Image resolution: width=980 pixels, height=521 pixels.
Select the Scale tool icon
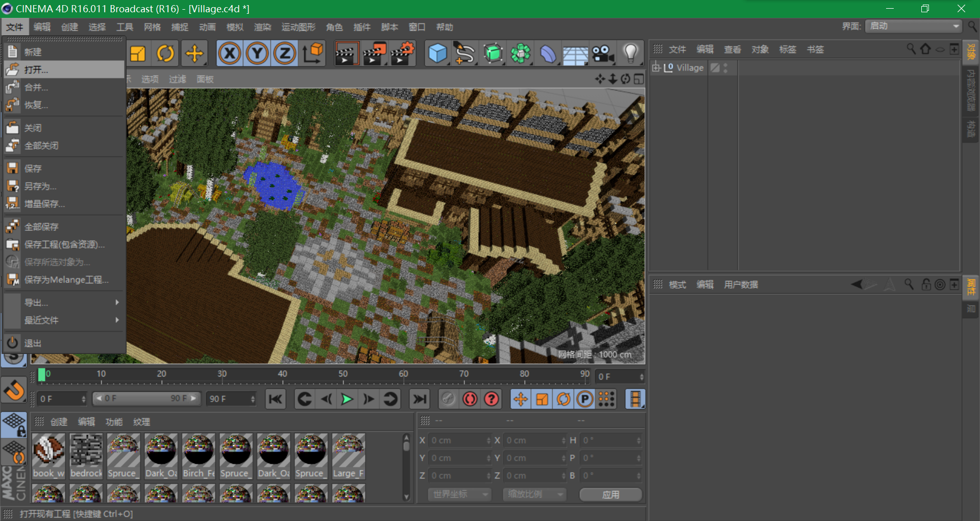pos(138,54)
